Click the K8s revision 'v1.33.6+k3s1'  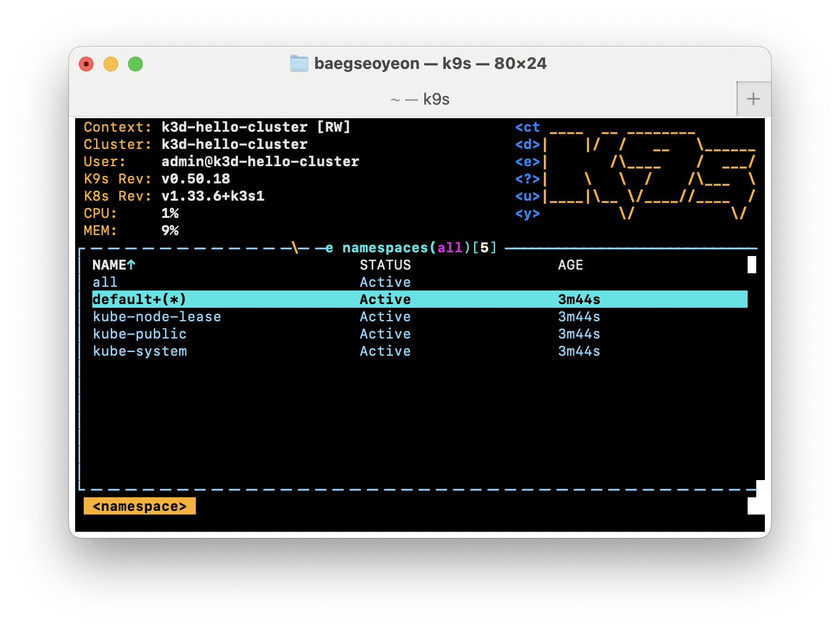pyautogui.click(x=213, y=196)
